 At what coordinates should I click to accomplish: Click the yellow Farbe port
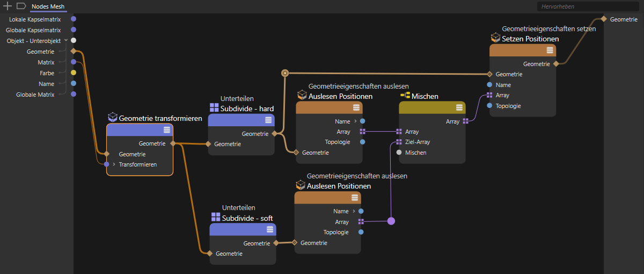pyautogui.click(x=74, y=73)
